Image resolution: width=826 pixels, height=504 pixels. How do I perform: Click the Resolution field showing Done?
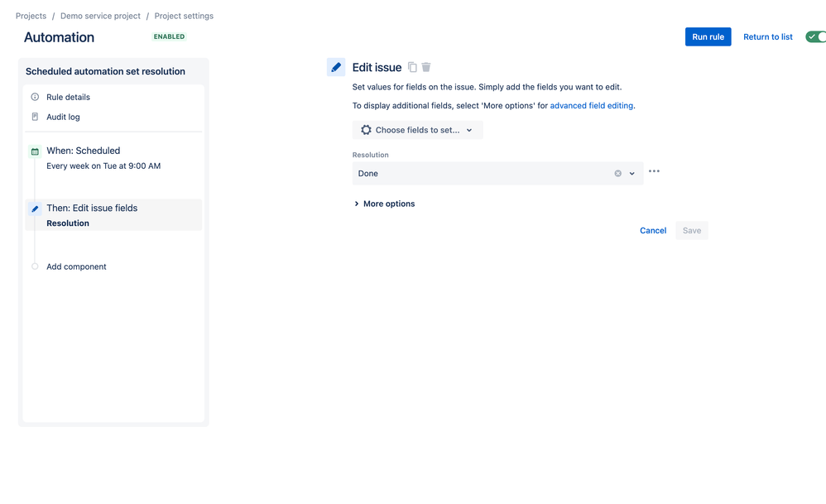click(497, 173)
